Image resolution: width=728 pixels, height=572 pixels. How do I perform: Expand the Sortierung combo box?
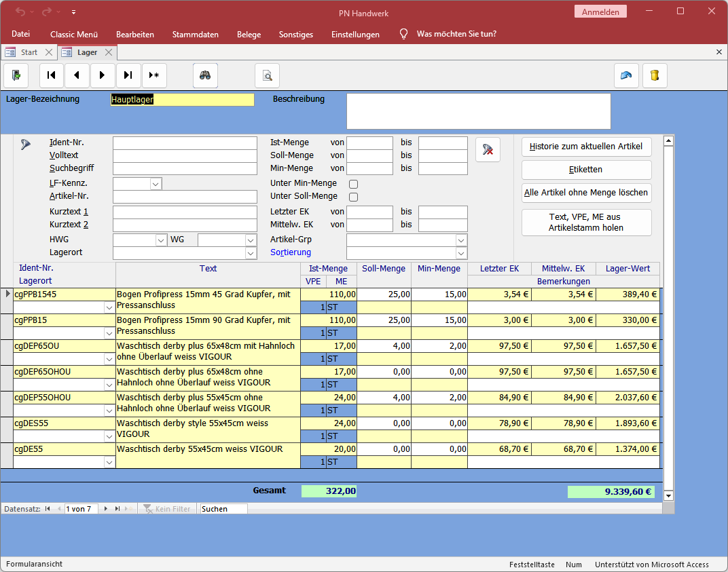pos(461,253)
